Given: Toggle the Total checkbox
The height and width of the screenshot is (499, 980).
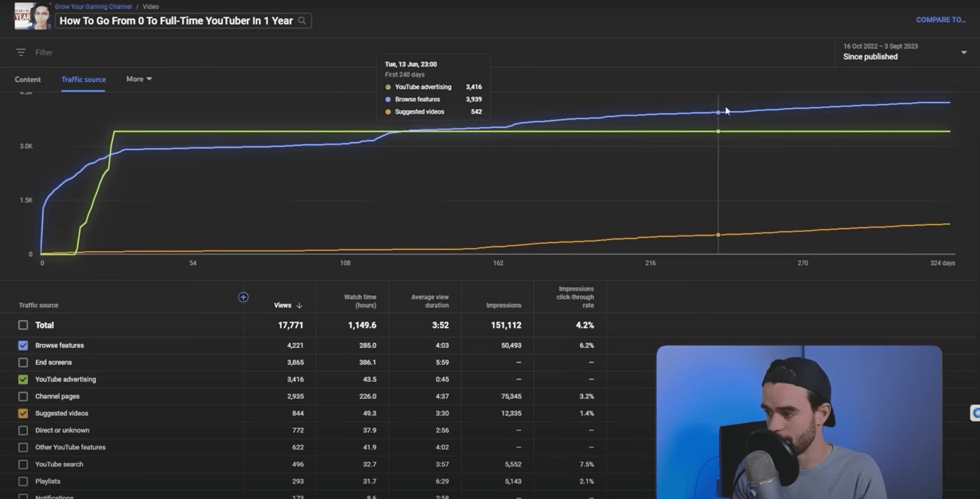Looking at the screenshot, I should 23,325.
